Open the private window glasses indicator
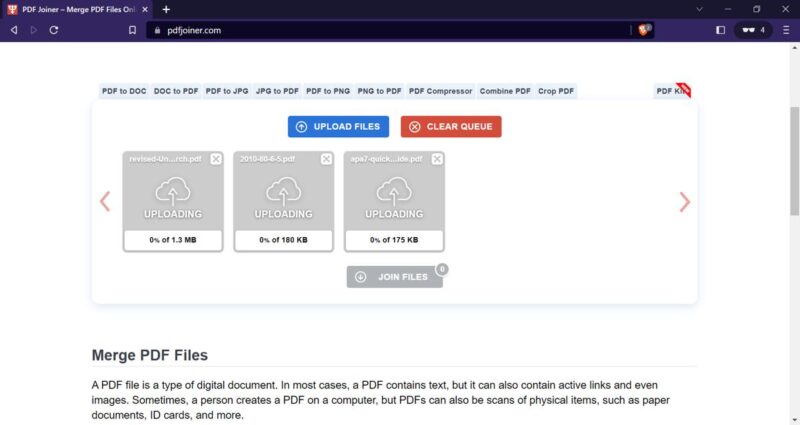 click(754, 30)
